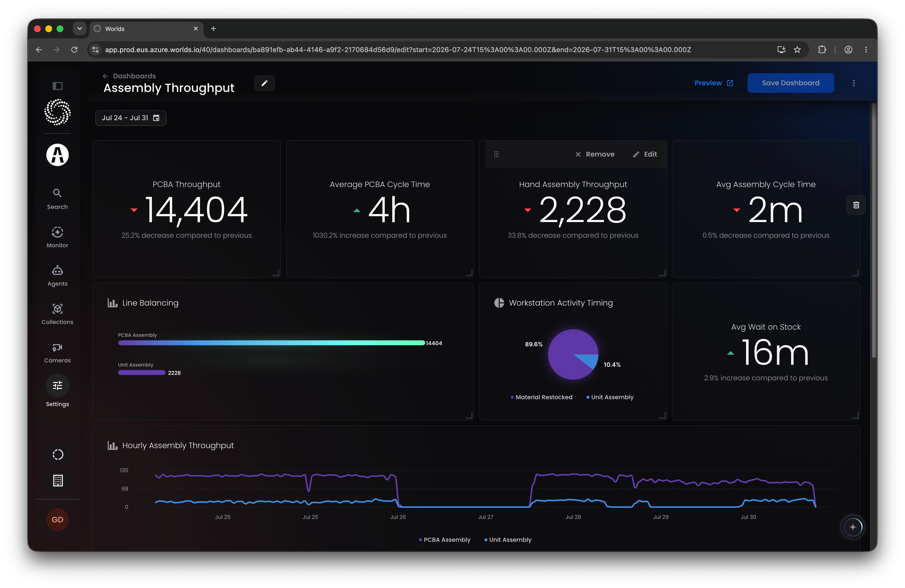Open Collections in the sidebar

[57, 314]
